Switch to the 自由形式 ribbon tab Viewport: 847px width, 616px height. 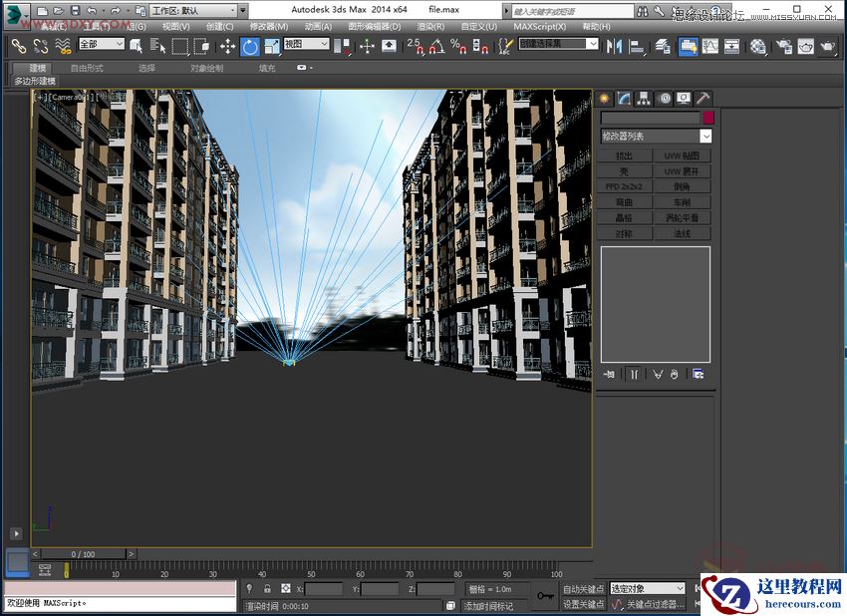83,68
